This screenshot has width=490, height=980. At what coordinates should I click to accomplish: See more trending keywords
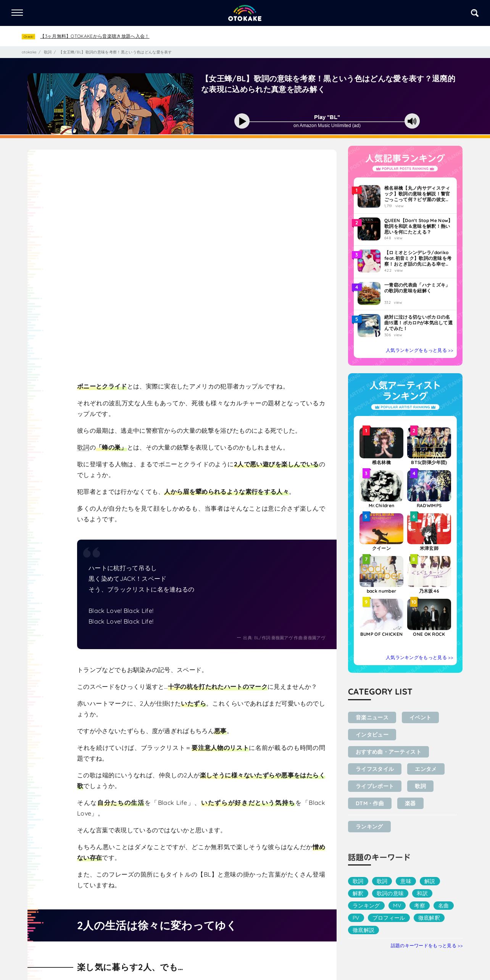[426, 946]
